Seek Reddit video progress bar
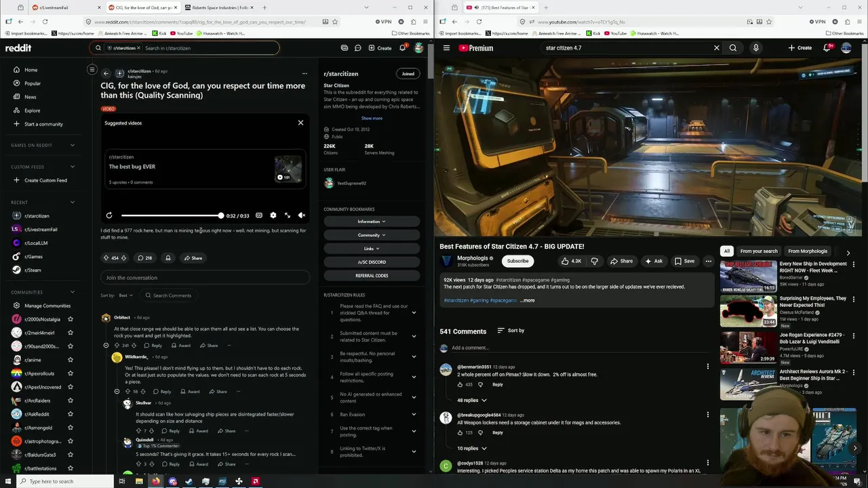 click(x=172, y=216)
